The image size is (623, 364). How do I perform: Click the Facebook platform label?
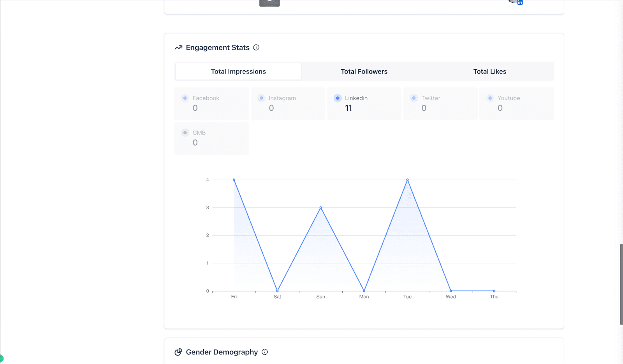pos(206,98)
